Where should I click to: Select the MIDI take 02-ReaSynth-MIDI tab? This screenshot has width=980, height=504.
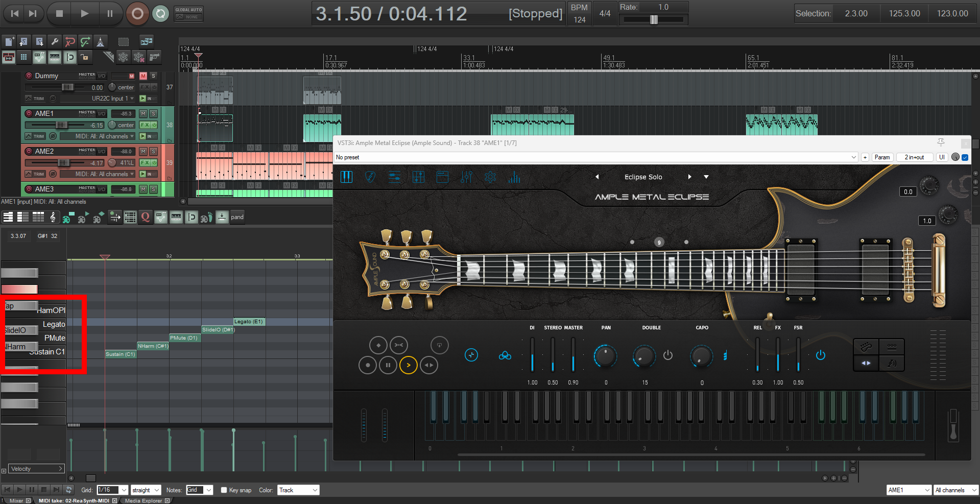(74, 500)
